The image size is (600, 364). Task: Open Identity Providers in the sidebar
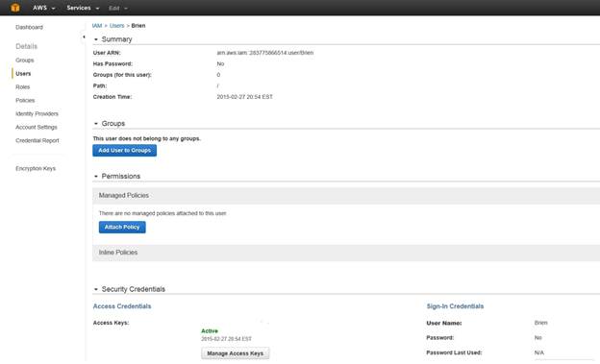[37, 113]
